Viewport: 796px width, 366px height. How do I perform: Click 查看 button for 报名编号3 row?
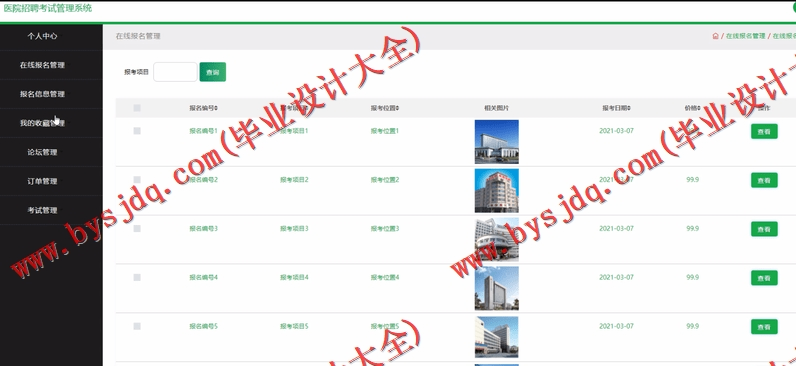764,229
